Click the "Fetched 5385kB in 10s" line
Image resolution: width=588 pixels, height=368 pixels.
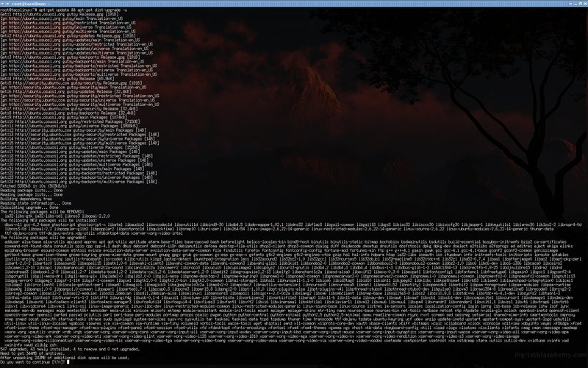(34, 186)
